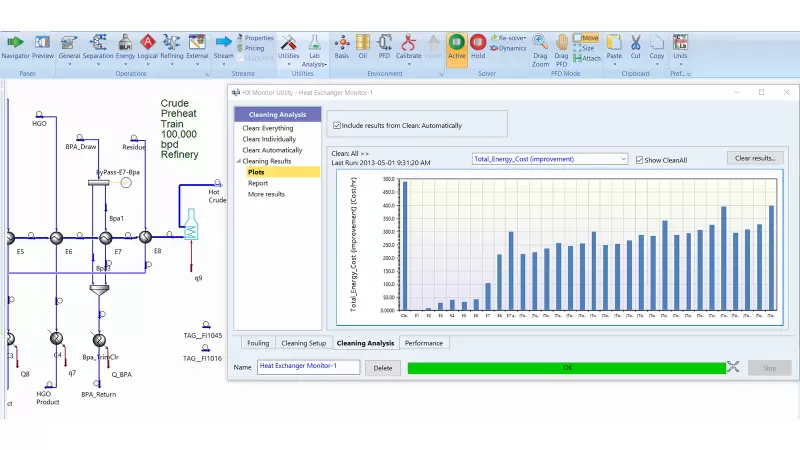Screen dimensions: 800x450
Task: Click the Cut icon
Action: pos(635,46)
